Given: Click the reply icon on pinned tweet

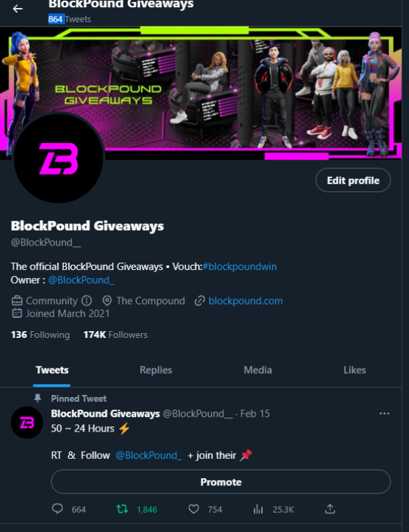Looking at the screenshot, I should [x=57, y=509].
